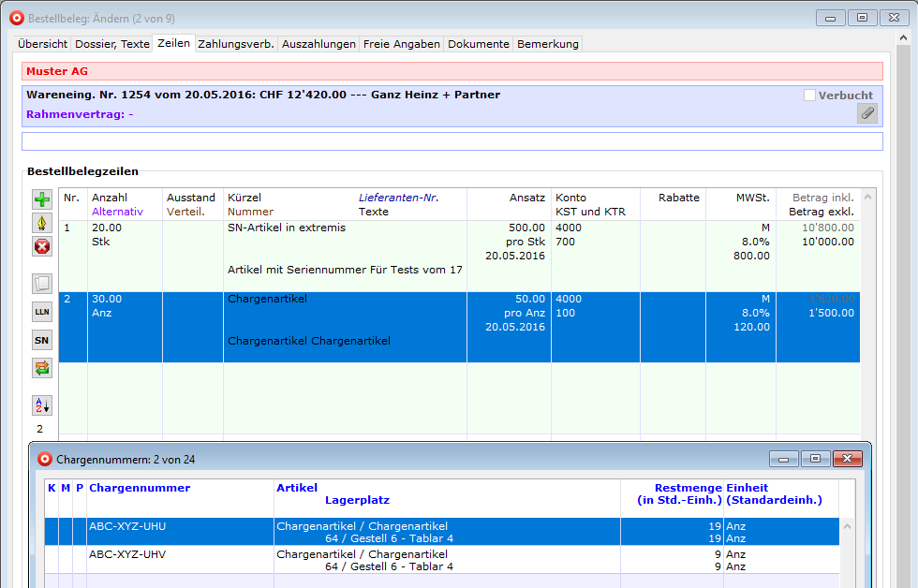This screenshot has height=588, width=918.
Task: Click the copy-line pages icon
Action: (x=42, y=283)
